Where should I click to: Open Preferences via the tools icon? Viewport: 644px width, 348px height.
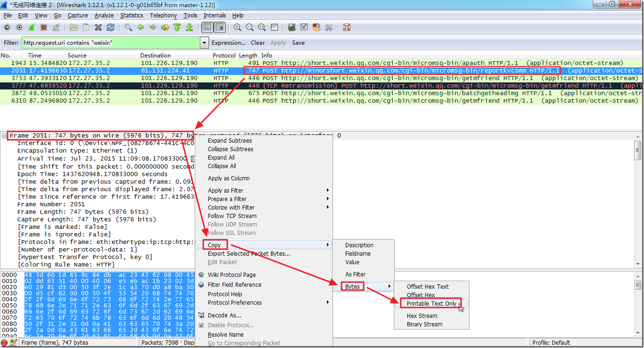click(x=328, y=27)
